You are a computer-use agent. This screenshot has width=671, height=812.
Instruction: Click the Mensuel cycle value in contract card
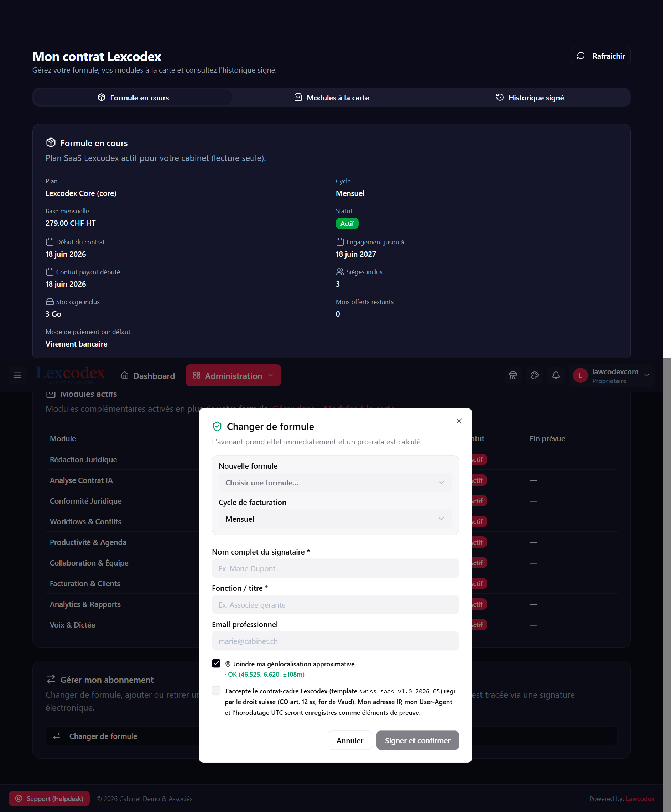click(x=350, y=193)
